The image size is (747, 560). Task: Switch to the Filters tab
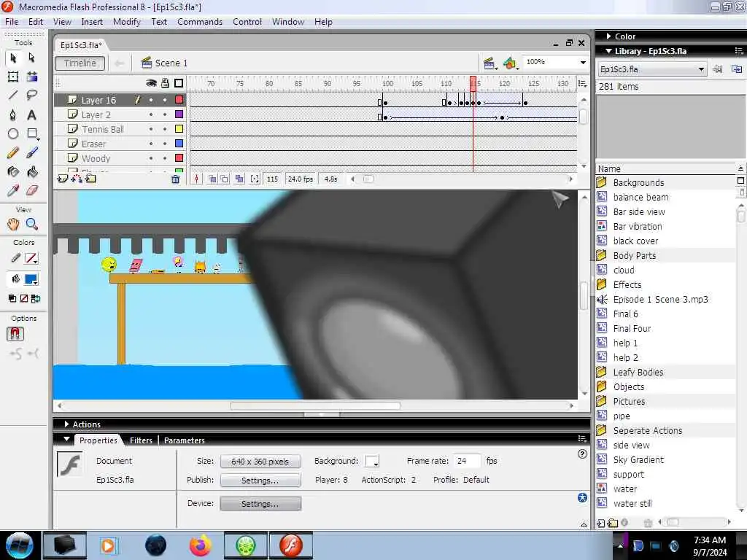[x=141, y=440]
